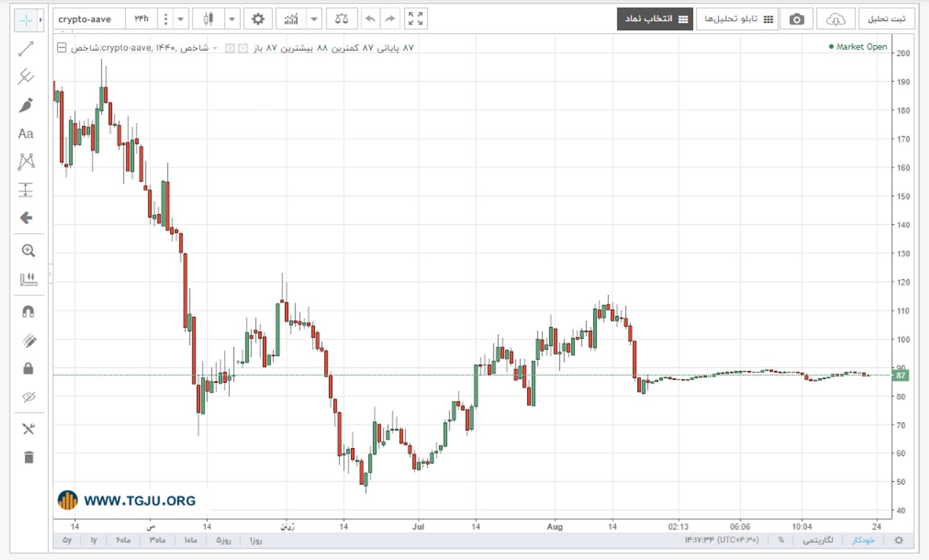Collapse the crypto-aave legend box

click(62, 48)
